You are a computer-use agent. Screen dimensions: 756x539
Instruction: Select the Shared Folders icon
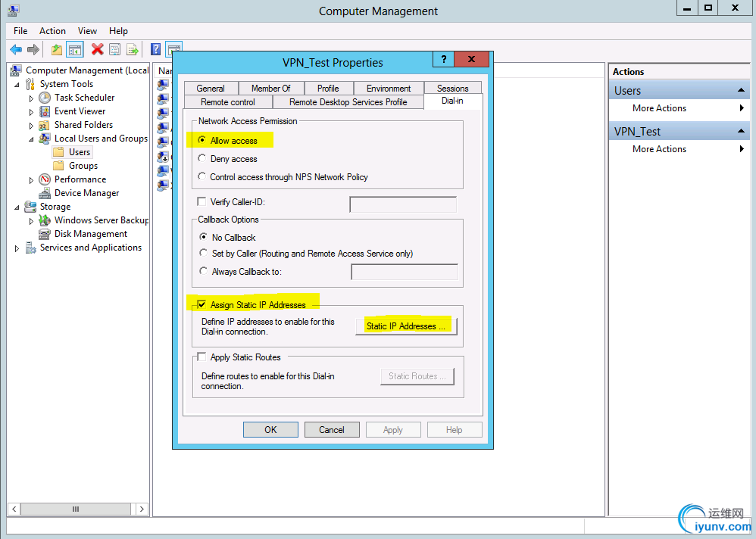(x=45, y=125)
